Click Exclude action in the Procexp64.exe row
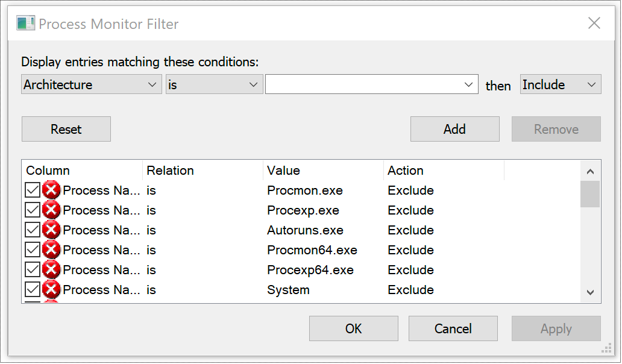This screenshot has width=622, height=364. [410, 269]
